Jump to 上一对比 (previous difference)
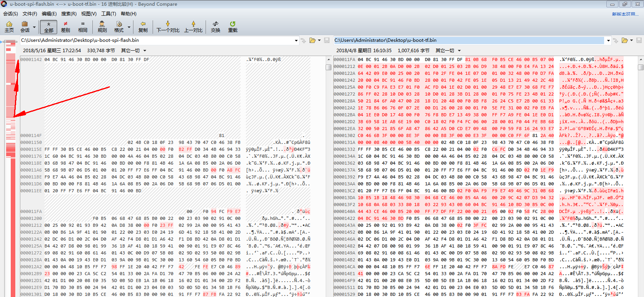 (x=193, y=26)
